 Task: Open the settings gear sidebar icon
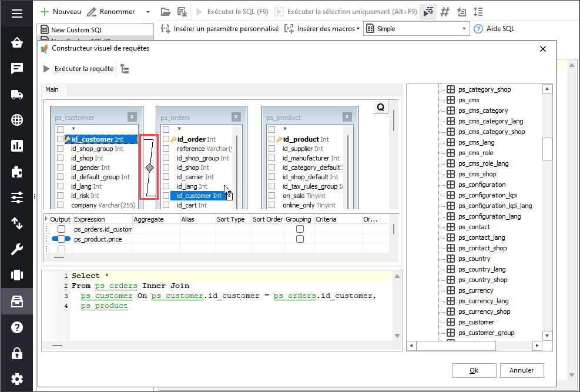(17, 379)
